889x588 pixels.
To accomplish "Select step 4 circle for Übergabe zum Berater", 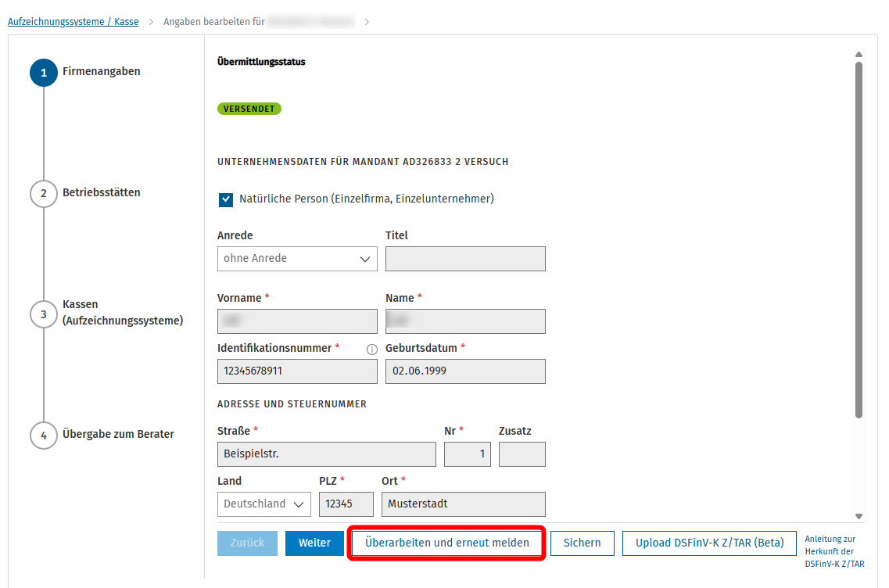I will point(44,436).
